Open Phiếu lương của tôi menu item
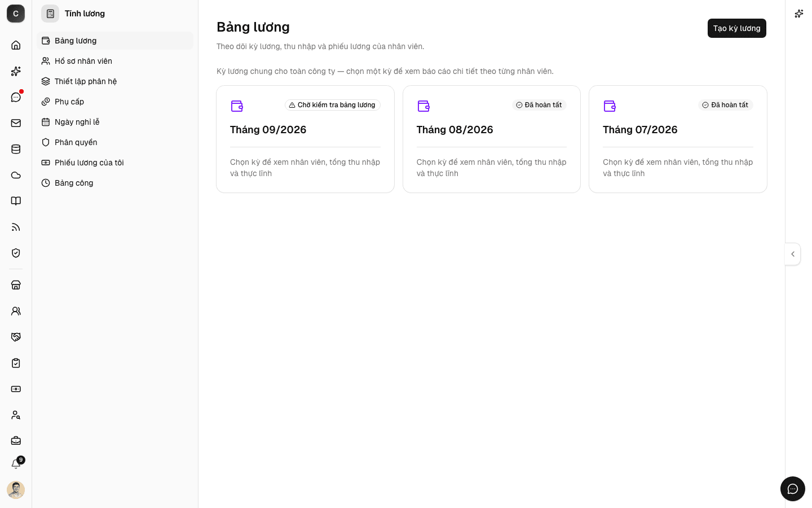The image size is (812, 508). coord(115,163)
